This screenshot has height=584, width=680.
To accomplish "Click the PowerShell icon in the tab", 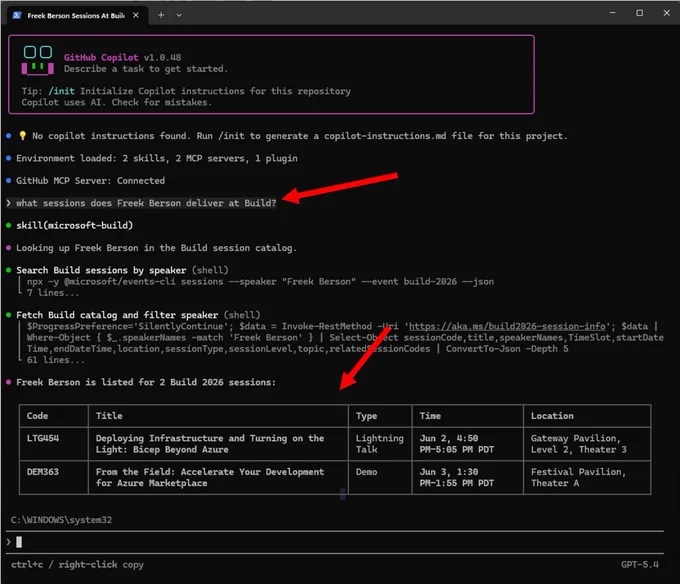I will click(17, 16).
